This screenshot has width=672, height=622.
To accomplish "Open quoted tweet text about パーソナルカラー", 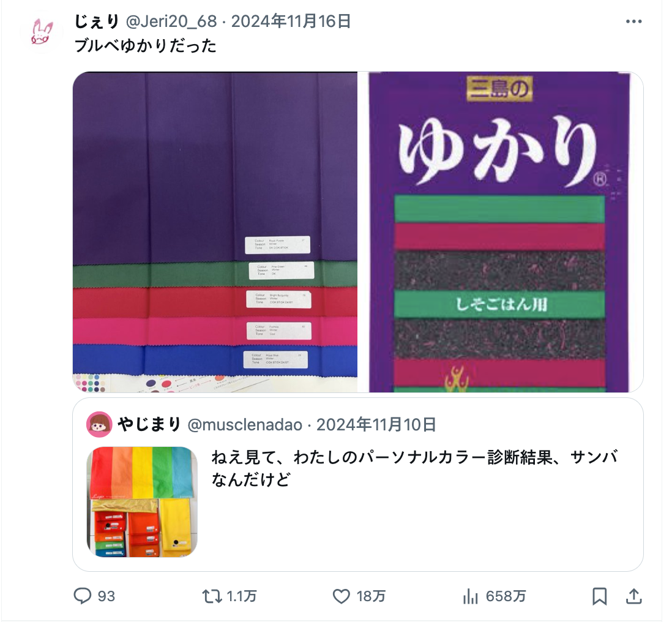I will (415, 468).
